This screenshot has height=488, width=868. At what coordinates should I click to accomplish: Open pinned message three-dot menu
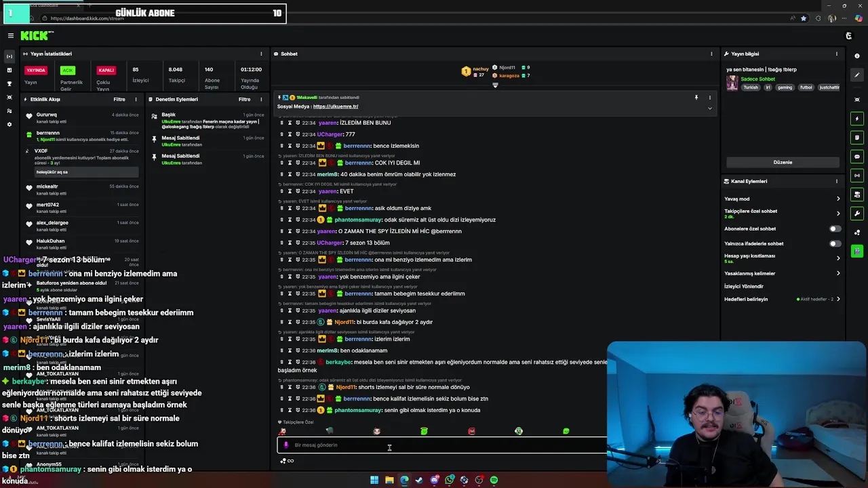(710, 98)
